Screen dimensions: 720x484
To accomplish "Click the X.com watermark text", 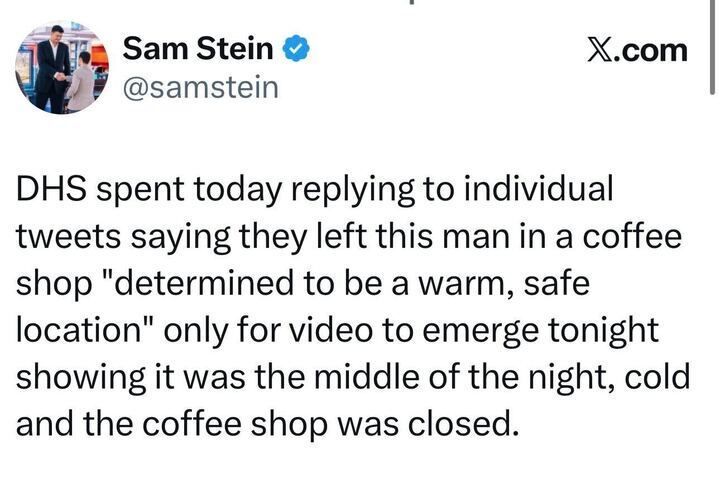I will (x=638, y=50).
